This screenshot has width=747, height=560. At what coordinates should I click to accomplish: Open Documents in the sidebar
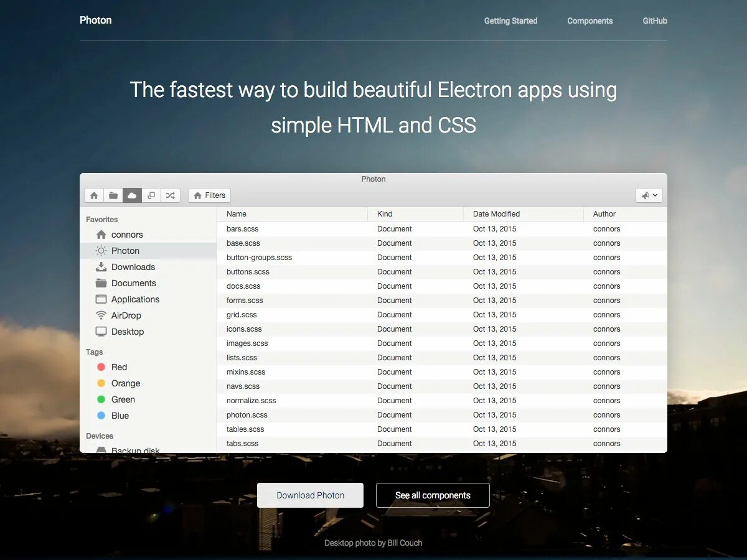[x=148, y=283]
